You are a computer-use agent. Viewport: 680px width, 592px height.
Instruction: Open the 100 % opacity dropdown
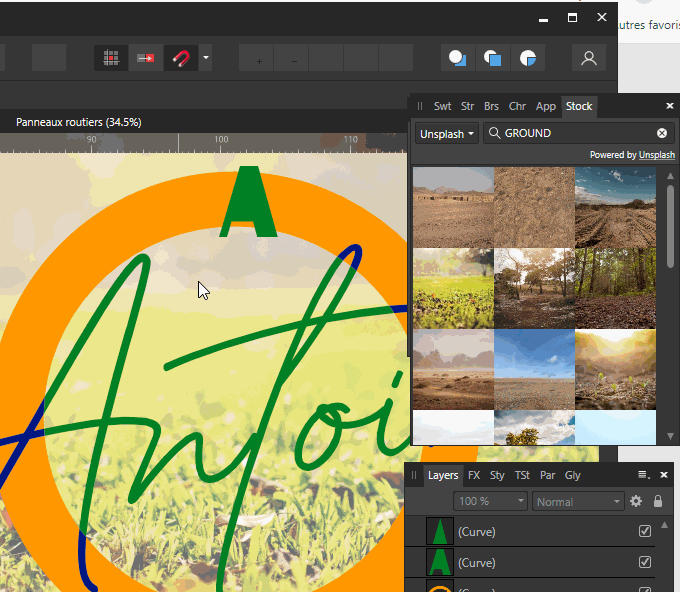pyautogui.click(x=490, y=502)
